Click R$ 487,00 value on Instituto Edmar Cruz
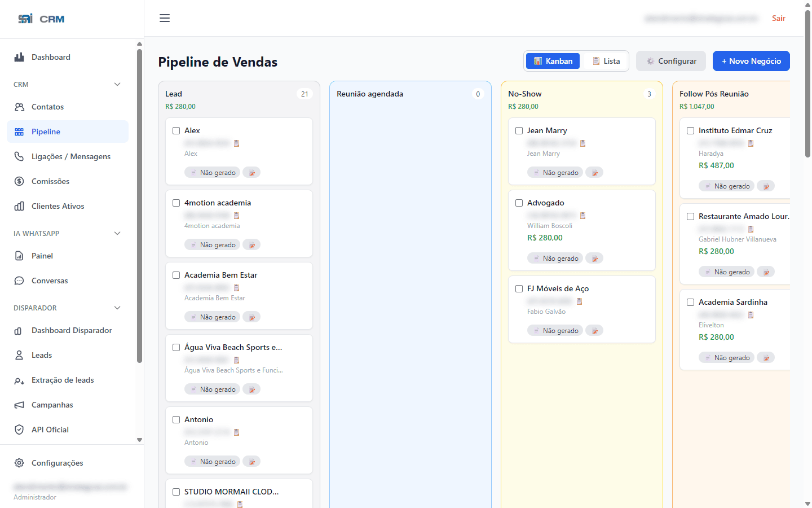 click(716, 165)
